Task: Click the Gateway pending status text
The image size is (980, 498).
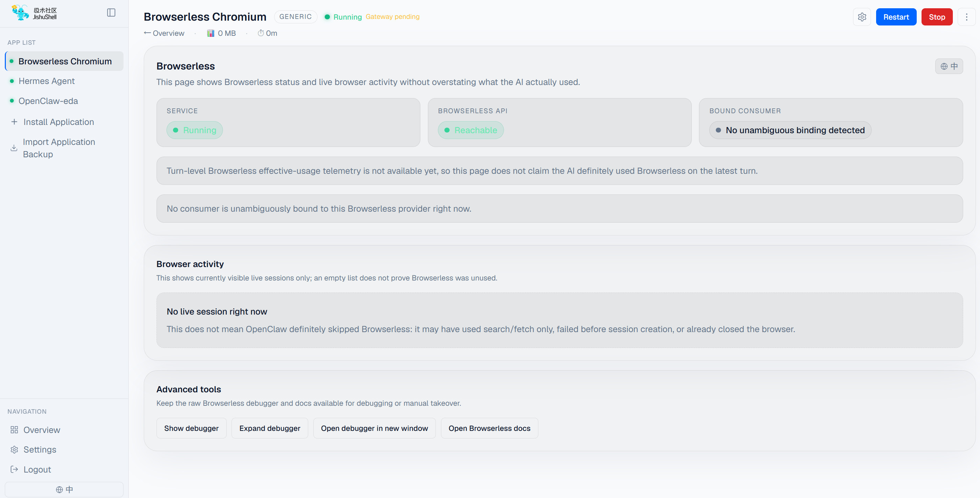Action: [392, 17]
